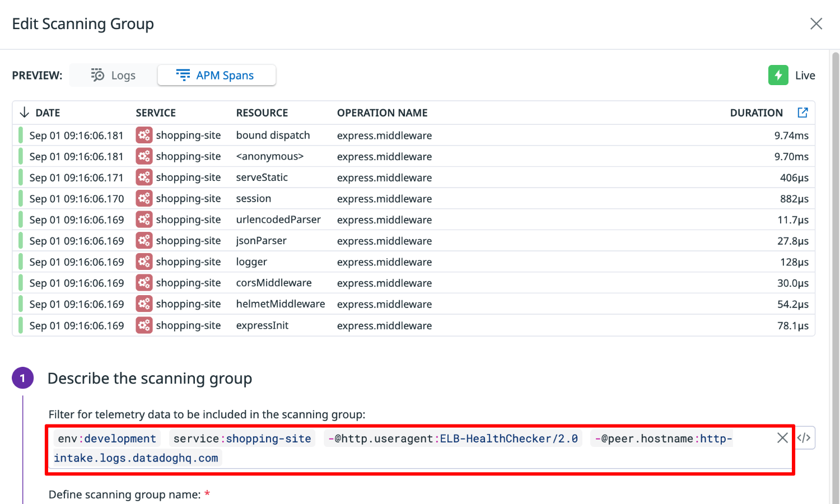The width and height of the screenshot is (840, 504).
Task: Click the 128μs duration value
Action: pos(794,262)
